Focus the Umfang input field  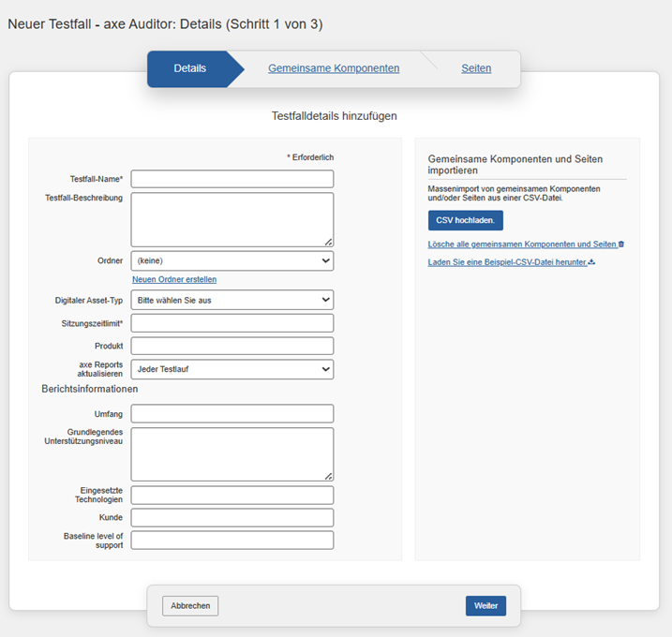[232, 413]
